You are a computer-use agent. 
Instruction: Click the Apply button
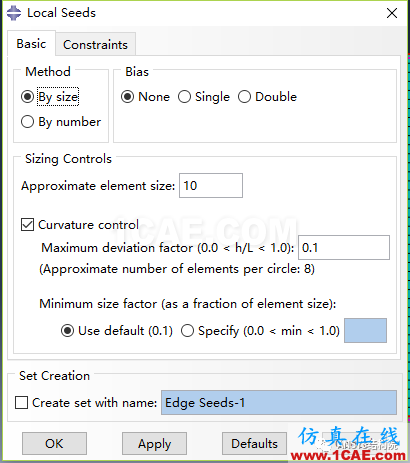click(154, 444)
